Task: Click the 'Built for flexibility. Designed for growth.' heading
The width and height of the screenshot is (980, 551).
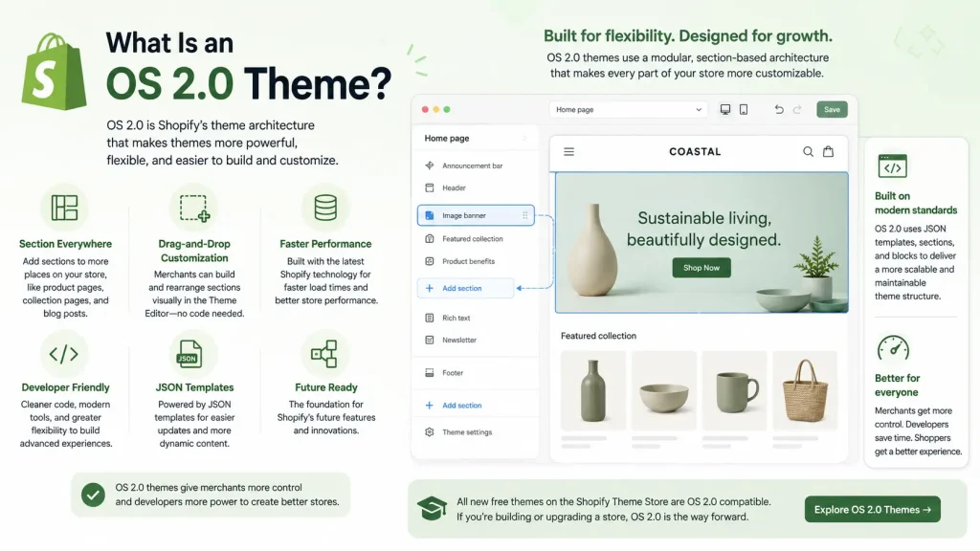Action: pos(687,36)
